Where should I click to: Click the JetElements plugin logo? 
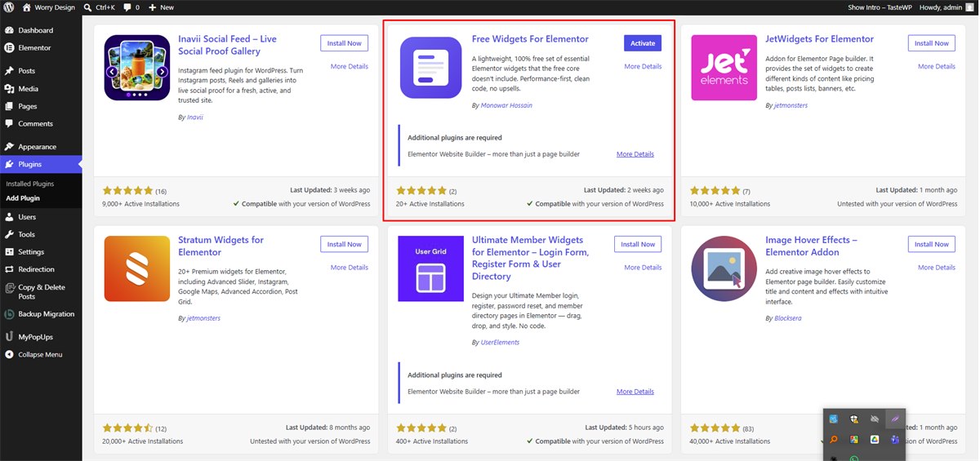[724, 68]
